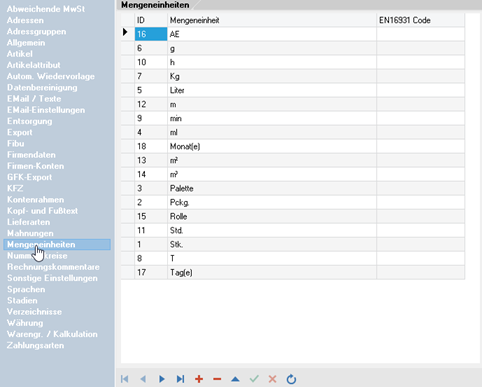Open Export settings entry

pos(20,132)
